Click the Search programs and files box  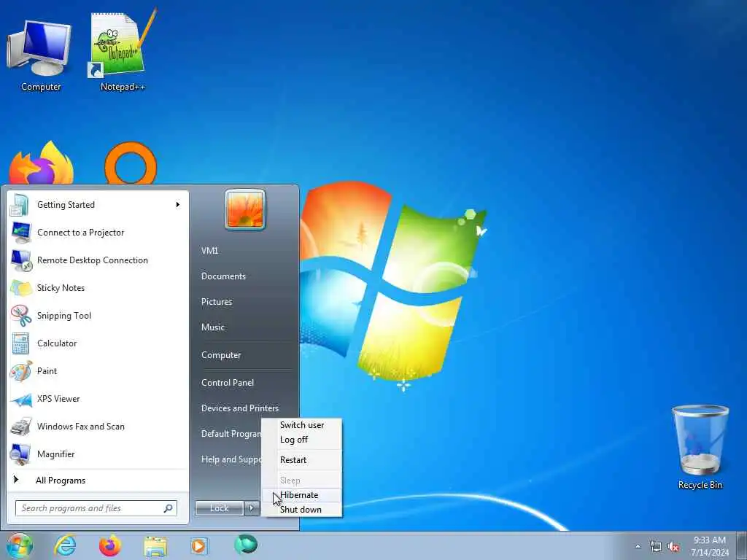pos(96,508)
